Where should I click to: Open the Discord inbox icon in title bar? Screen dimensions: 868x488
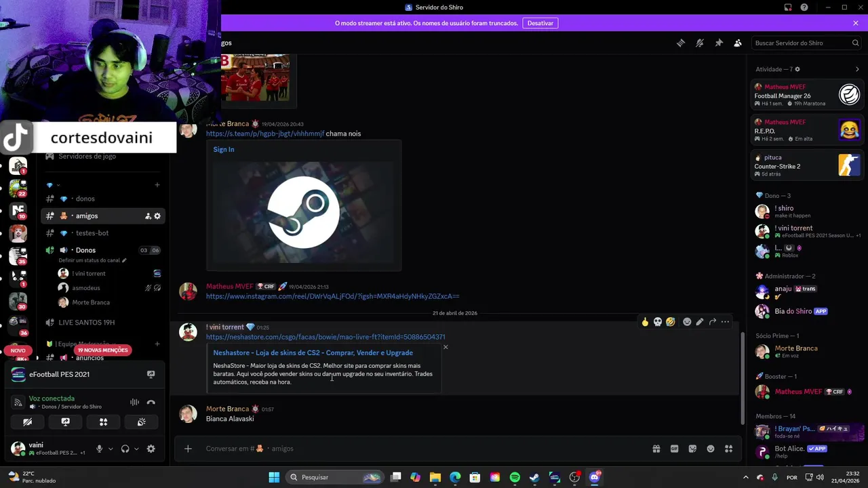click(788, 7)
